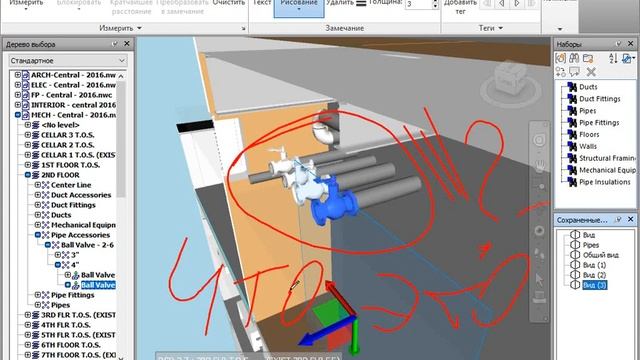Click the line thickness icon beside Толщина
This screenshot has height=360, width=640.
(361, 3)
